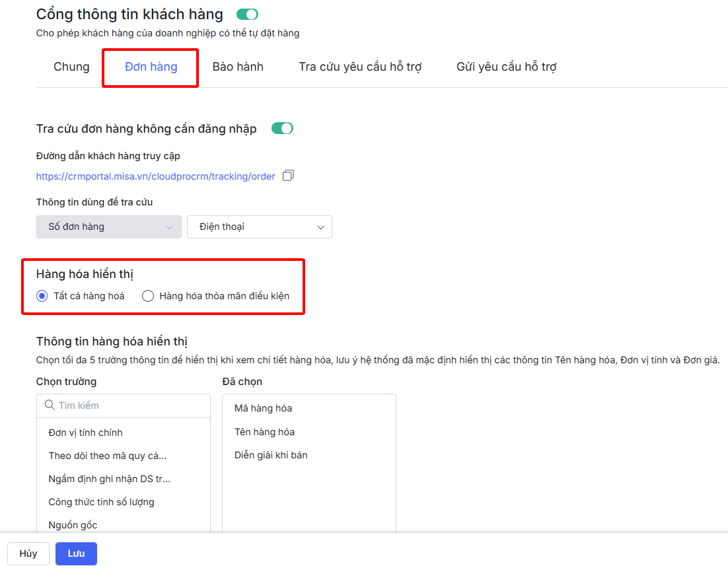Disable Tra cứu đơn hàng không cần đăng nhập
728x568 pixels.
pyautogui.click(x=282, y=128)
